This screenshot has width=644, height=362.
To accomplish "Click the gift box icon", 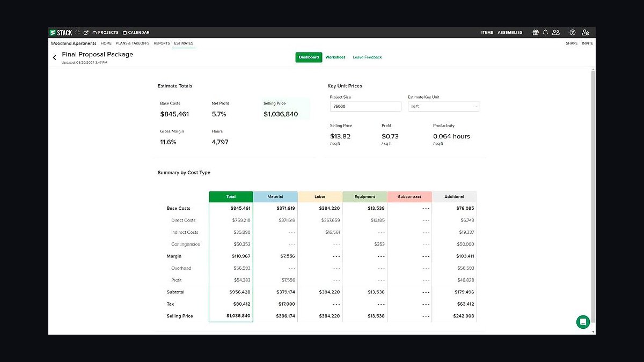I will (536, 33).
